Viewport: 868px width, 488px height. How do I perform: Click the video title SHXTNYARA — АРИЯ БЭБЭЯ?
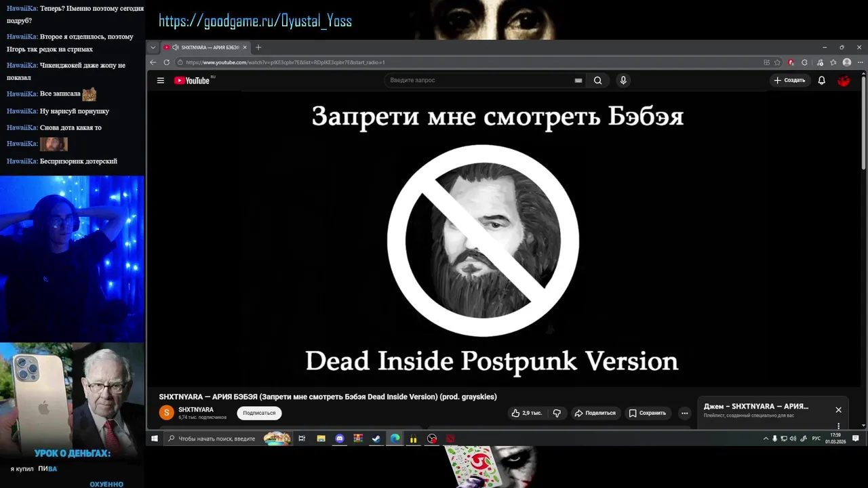pyautogui.click(x=328, y=396)
